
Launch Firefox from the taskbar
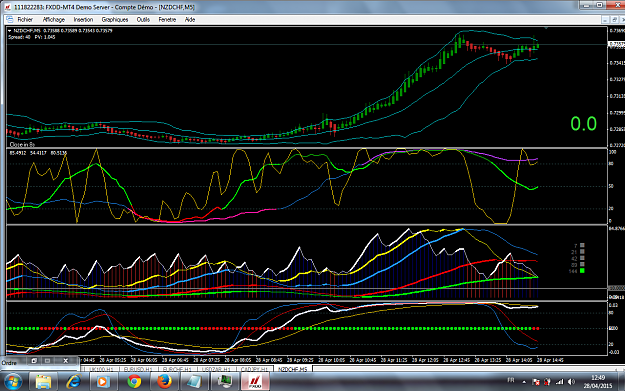pyautogui.click(x=164, y=382)
